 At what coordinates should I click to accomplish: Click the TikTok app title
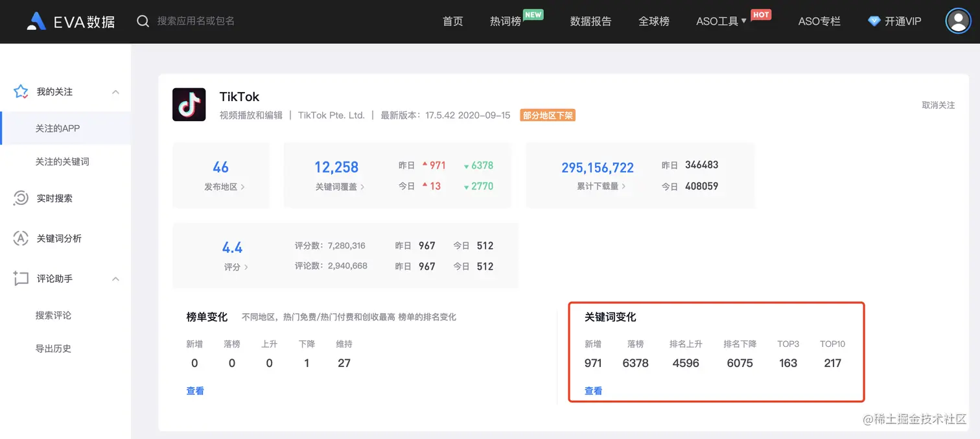[x=239, y=97]
